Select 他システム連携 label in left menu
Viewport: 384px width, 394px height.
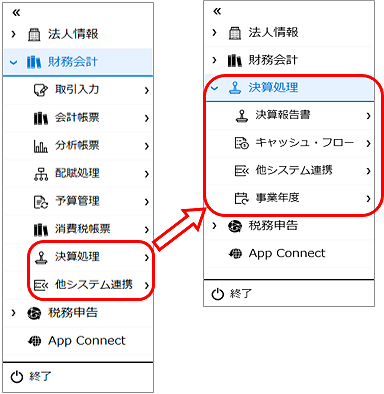click(x=94, y=284)
